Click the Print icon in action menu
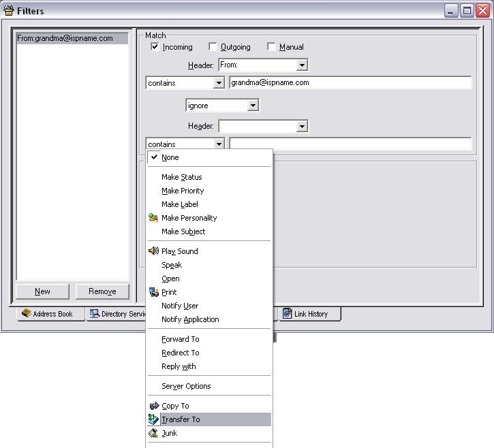Screen dimensions: 494x448 (153, 292)
